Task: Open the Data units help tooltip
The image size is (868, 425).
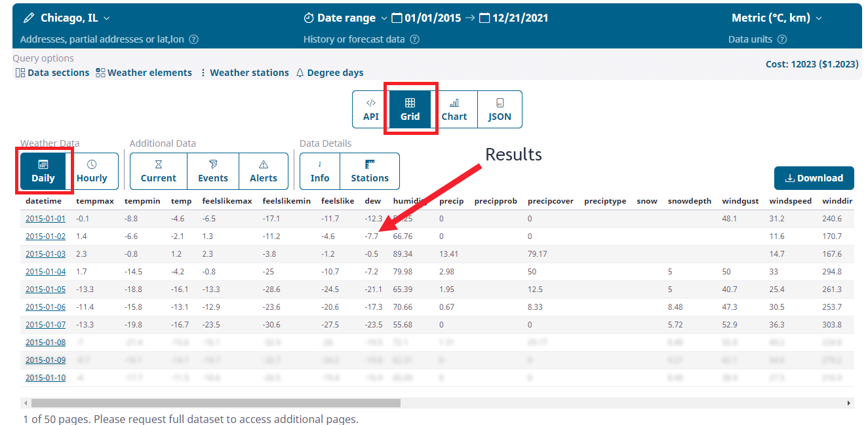Action: tap(783, 39)
